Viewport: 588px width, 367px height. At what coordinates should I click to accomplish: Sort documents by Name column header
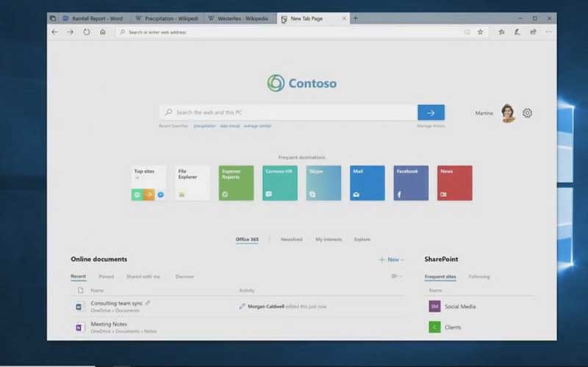point(97,291)
